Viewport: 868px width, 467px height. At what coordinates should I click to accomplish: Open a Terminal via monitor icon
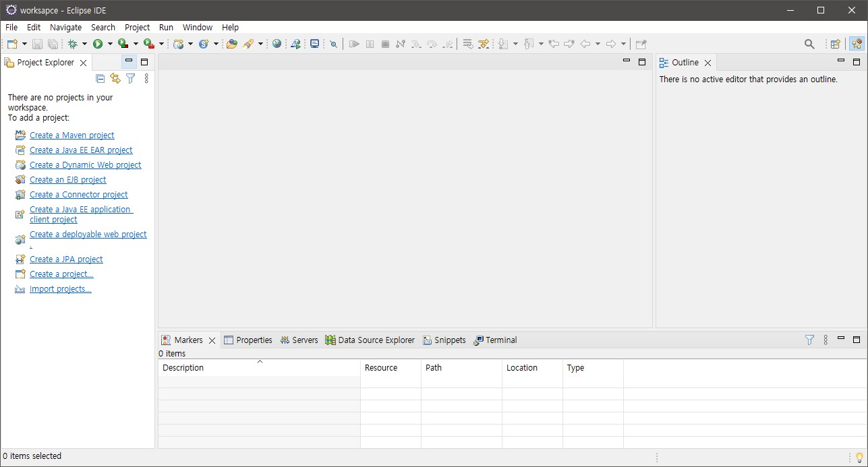314,44
